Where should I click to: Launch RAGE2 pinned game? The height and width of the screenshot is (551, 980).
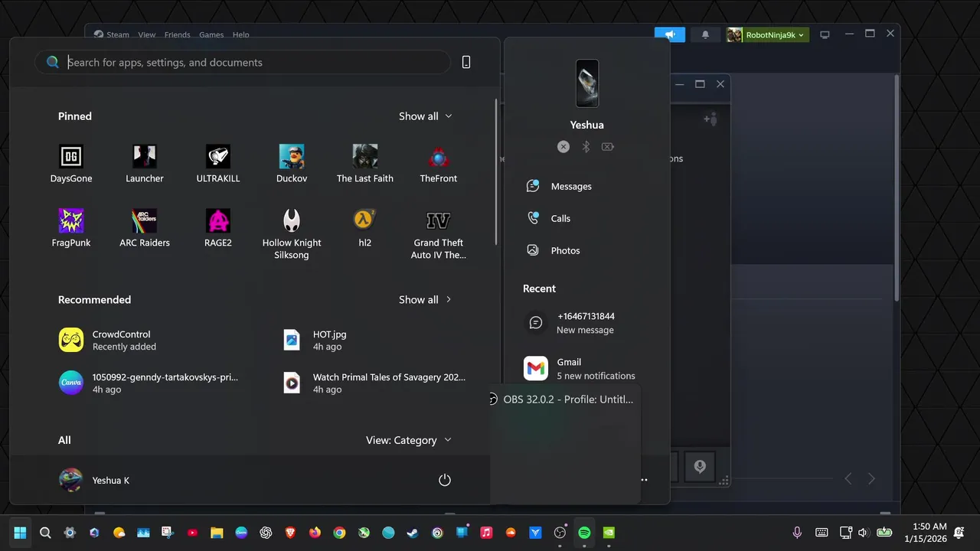coord(218,228)
